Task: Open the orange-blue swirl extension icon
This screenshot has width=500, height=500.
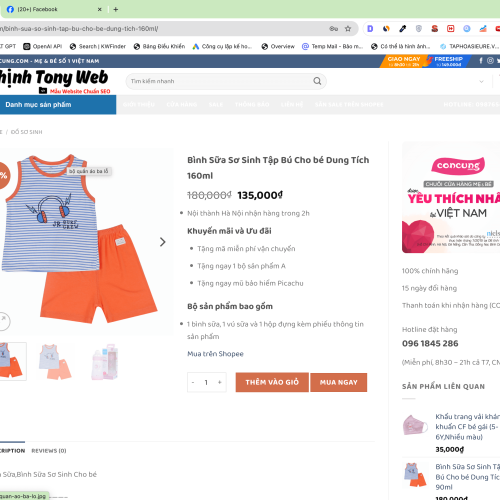Action: click(386, 29)
